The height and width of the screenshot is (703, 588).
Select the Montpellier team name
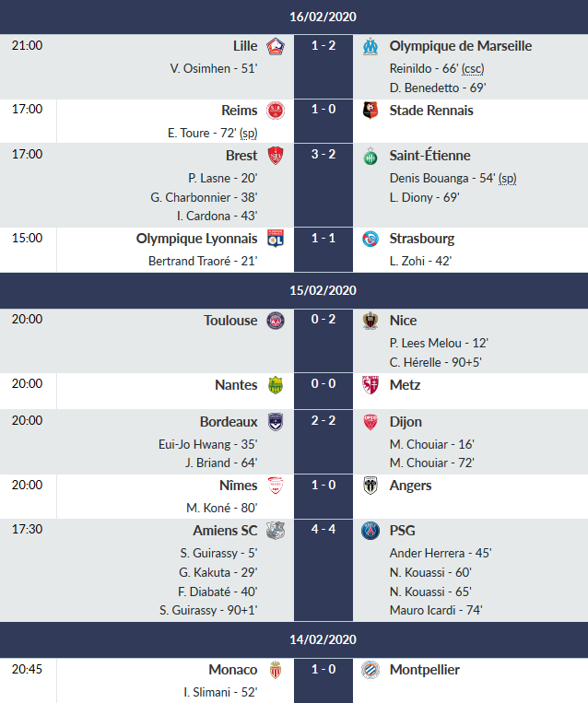[424, 670]
